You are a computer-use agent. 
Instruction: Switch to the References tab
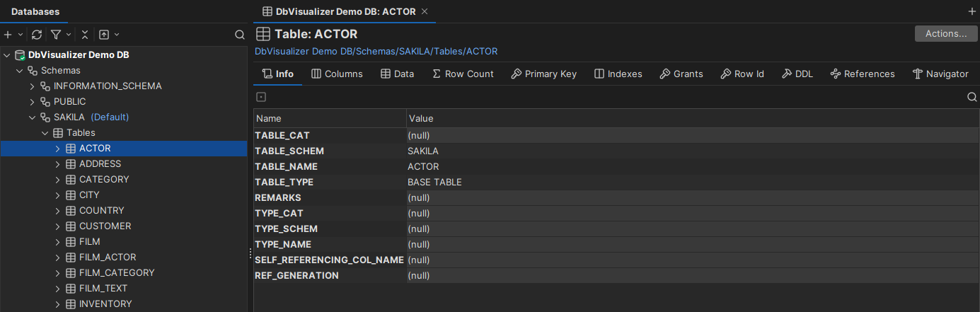pos(863,74)
